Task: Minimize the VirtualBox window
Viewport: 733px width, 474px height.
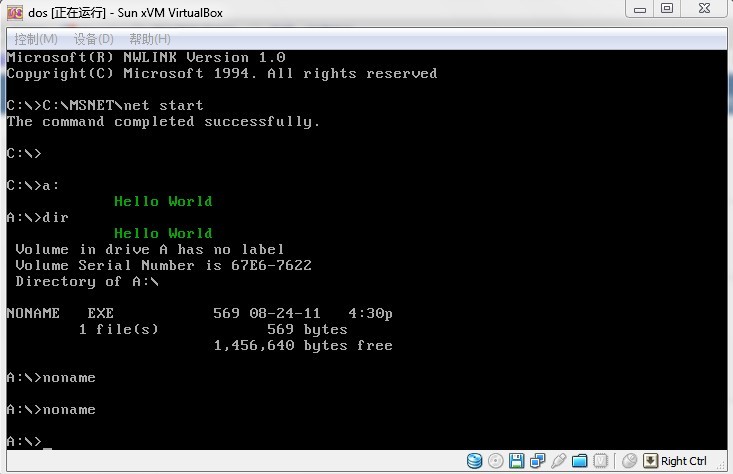Action: 640,9
